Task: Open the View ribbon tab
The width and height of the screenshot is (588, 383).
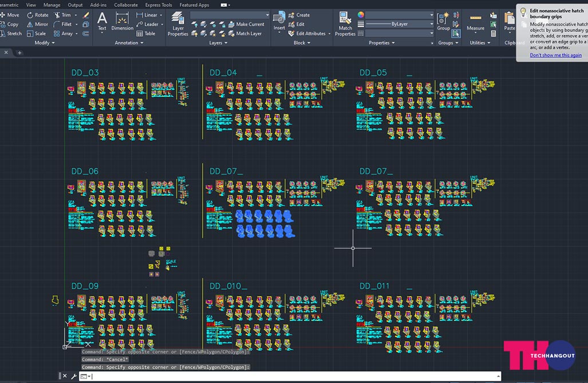Action: tap(31, 5)
